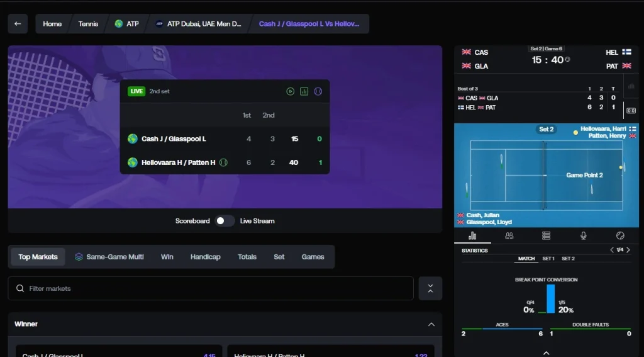This screenshot has height=357, width=644.
Task: Open ATP Dubai, UAE Men breadcrumb
Action: [199, 24]
